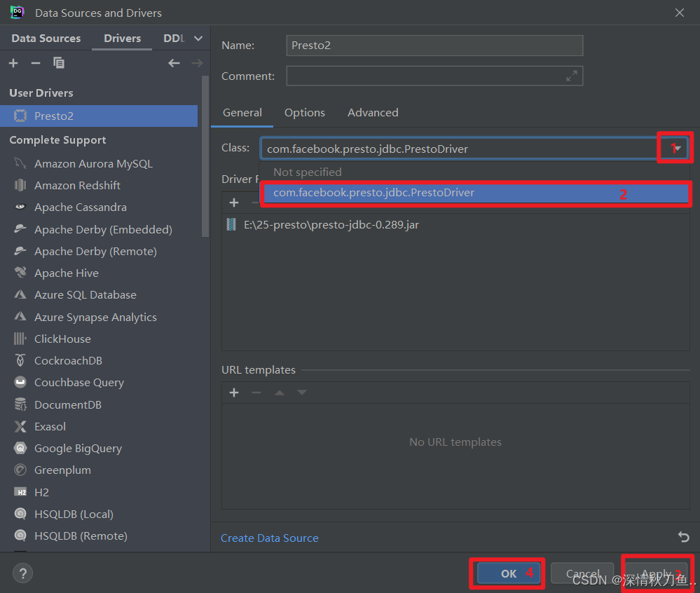
Task: Click Apache Hive icon
Action: pyautogui.click(x=20, y=273)
